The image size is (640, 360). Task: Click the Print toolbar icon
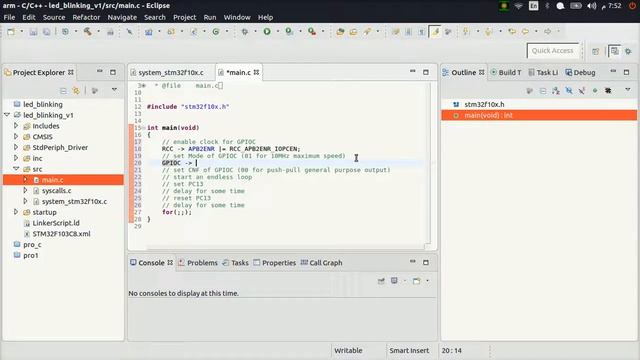coord(110,32)
